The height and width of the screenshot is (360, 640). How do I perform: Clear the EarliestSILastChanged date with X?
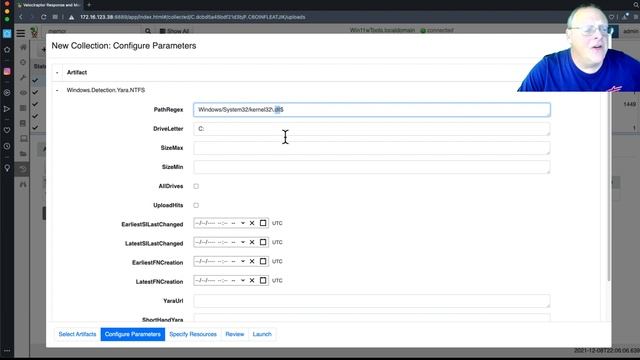click(252, 223)
